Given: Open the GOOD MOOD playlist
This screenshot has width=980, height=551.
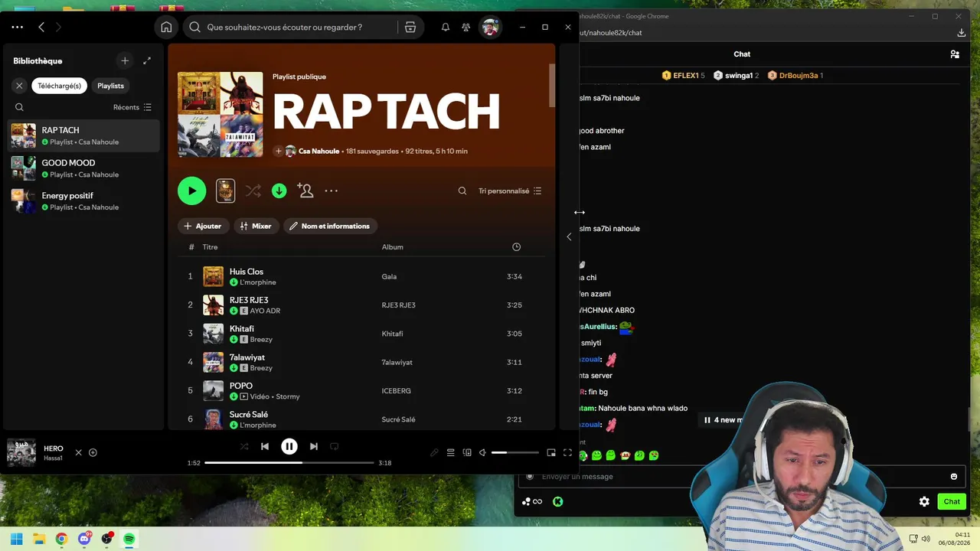Looking at the screenshot, I should (x=83, y=168).
